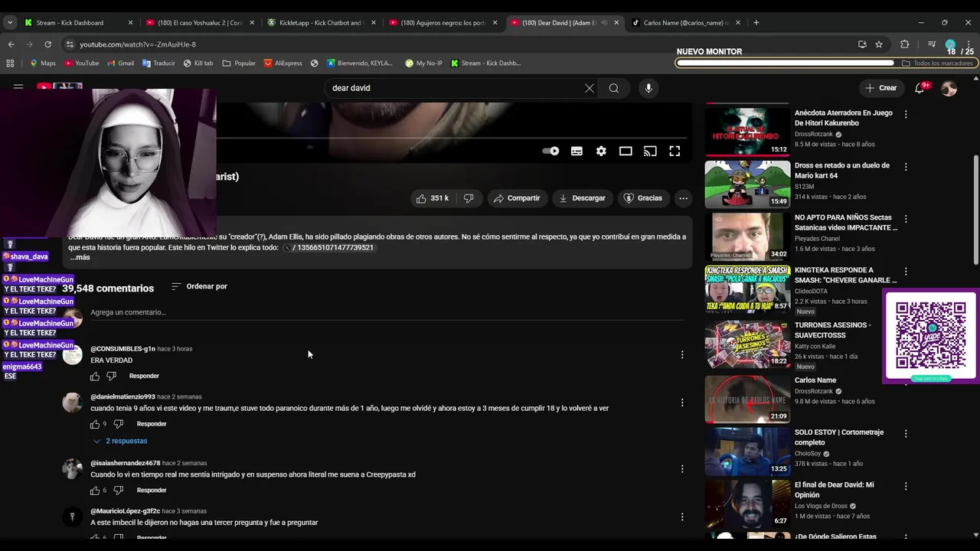Open player settings gear

point(601,152)
